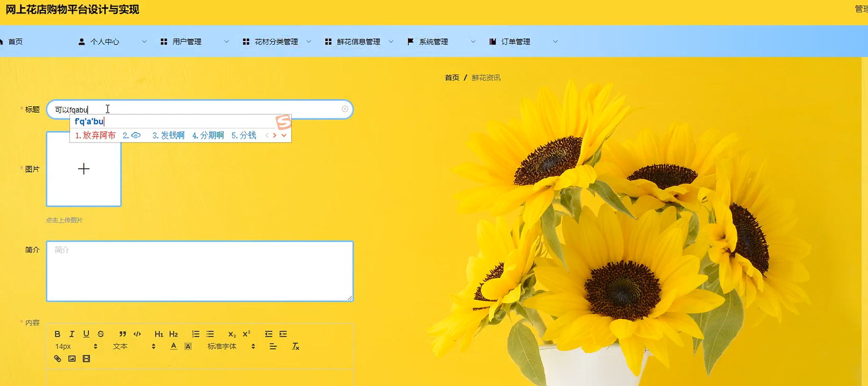
Task: Insert a code block in the editor
Action: (137, 334)
